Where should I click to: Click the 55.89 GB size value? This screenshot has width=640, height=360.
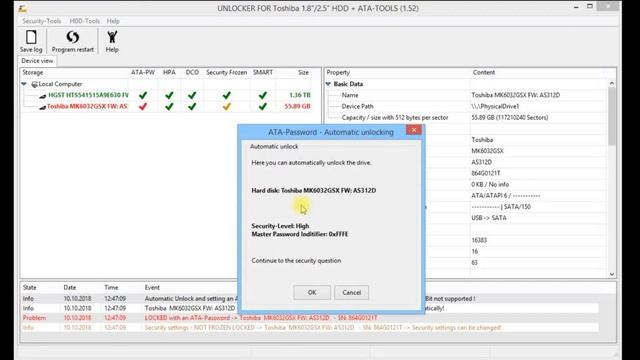pos(298,107)
